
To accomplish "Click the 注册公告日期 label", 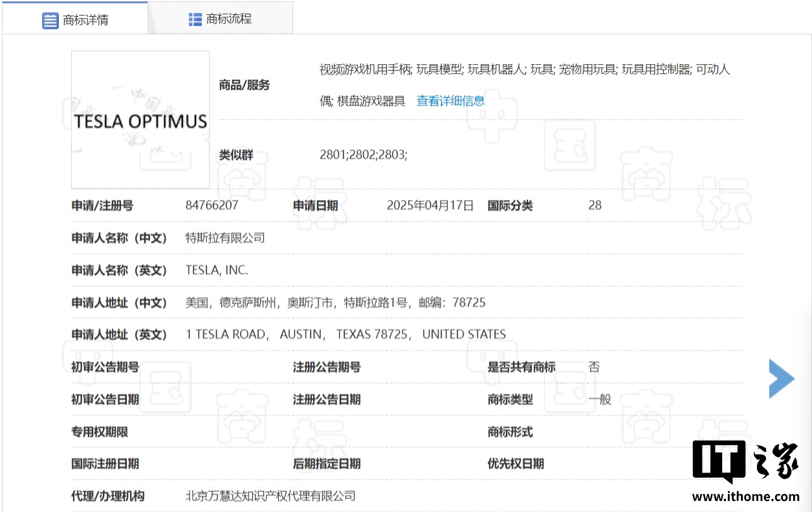I will click(327, 399).
